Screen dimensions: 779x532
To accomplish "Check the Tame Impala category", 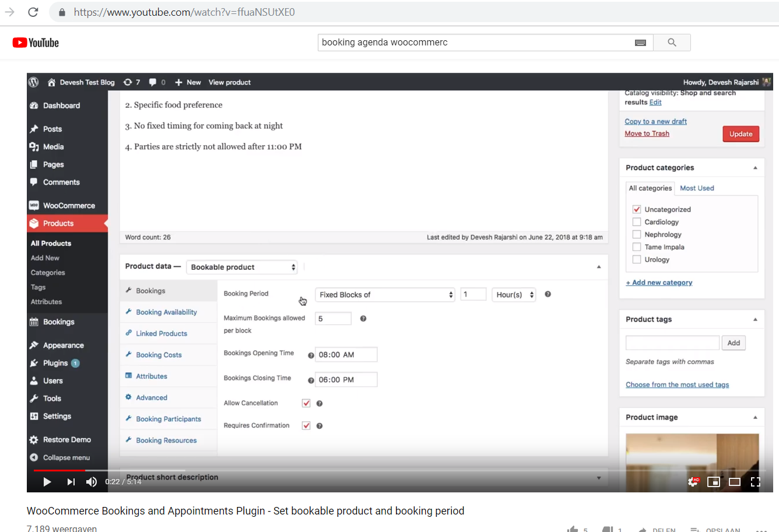I will pyautogui.click(x=637, y=247).
